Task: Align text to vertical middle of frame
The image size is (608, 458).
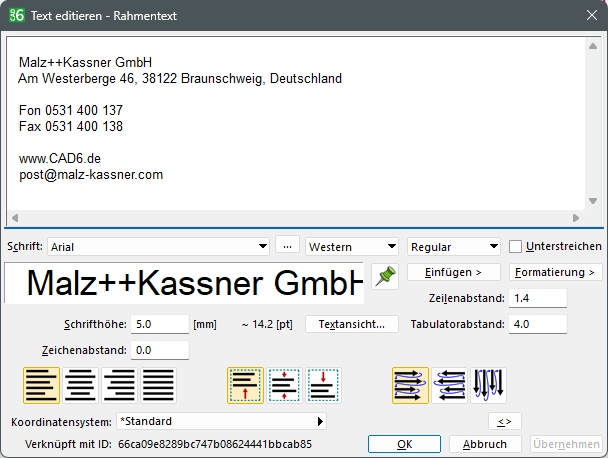Action: (284, 385)
